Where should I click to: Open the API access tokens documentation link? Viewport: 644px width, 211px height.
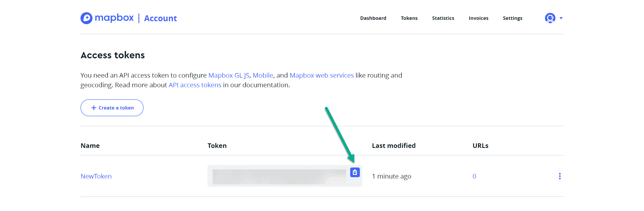pos(195,85)
